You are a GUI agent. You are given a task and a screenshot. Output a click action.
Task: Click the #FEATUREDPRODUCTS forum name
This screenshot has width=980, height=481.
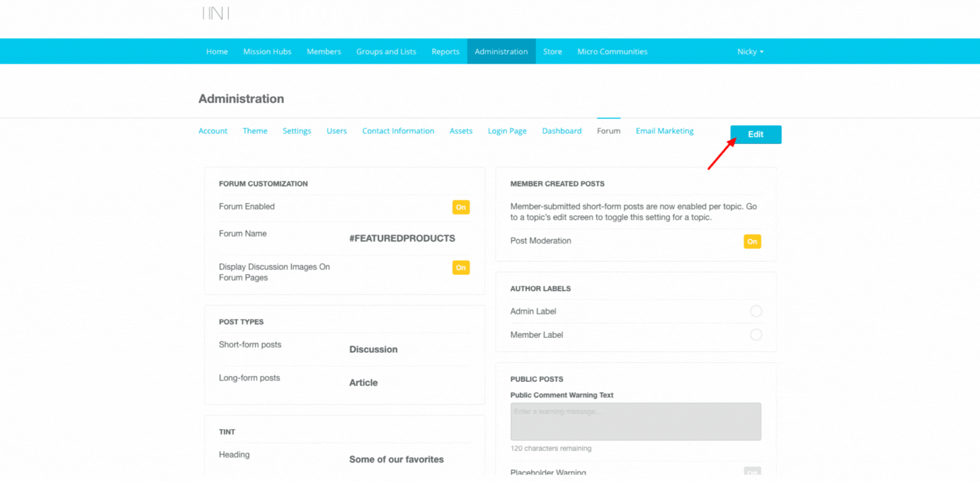(x=402, y=238)
